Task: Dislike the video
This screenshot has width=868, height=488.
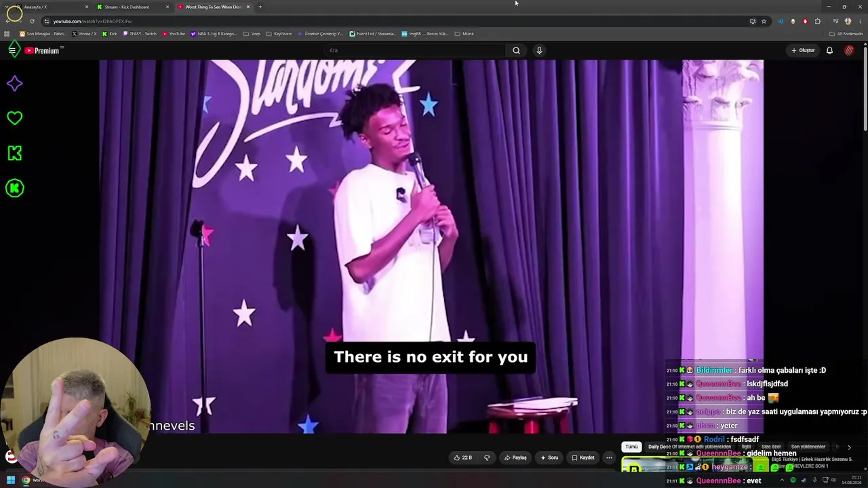Action: (486, 457)
